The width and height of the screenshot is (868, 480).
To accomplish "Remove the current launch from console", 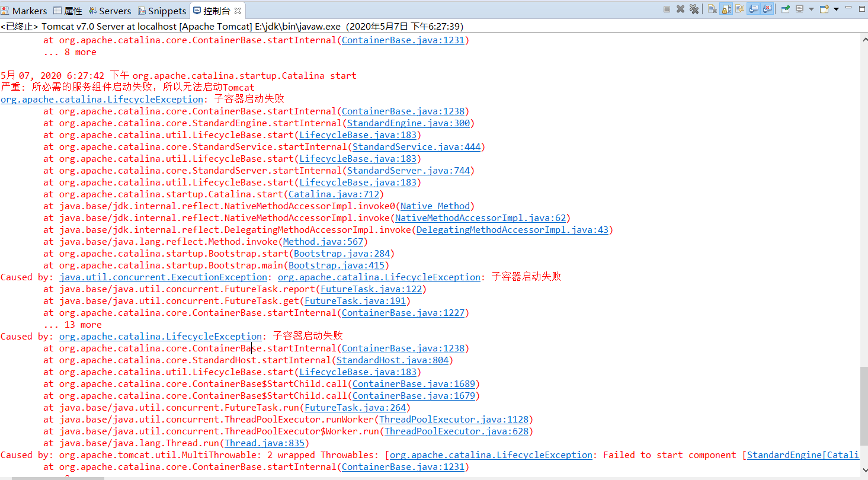I will tap(681, 9).
